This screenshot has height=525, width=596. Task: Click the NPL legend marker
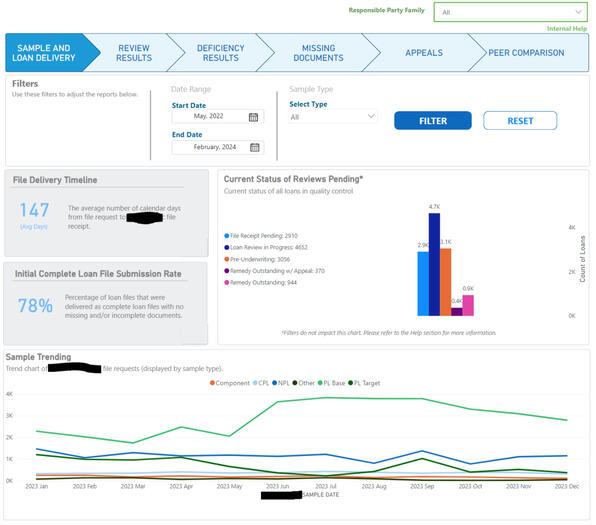[x=274, y=383]
